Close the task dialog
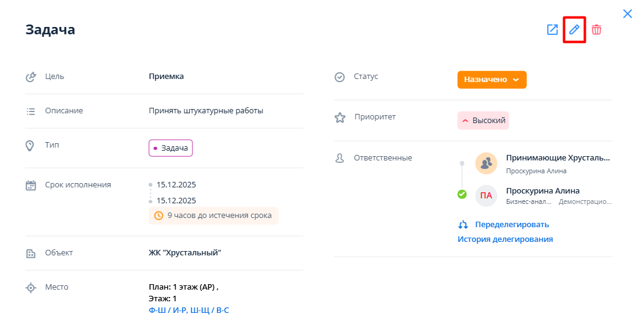This screenshot has width=644, height=327. coord(627,13)
